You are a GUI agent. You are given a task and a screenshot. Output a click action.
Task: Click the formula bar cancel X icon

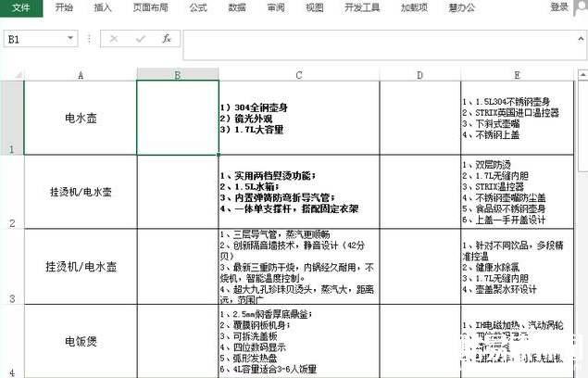[114, 38]
